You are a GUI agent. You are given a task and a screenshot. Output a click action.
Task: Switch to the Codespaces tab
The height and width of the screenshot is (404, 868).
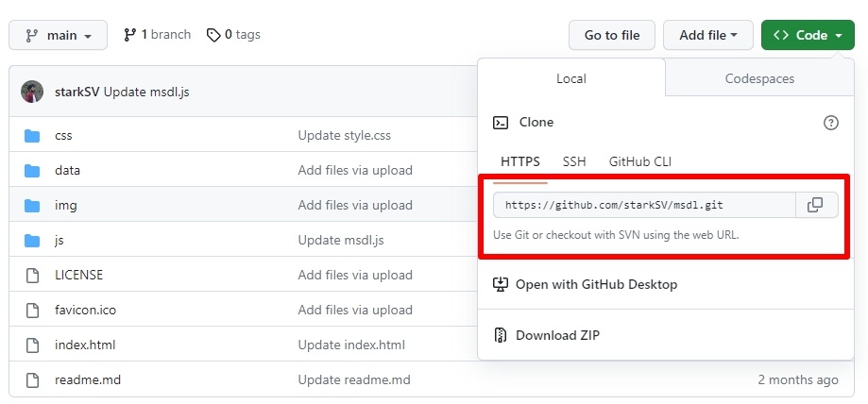(x=759, y=78)
